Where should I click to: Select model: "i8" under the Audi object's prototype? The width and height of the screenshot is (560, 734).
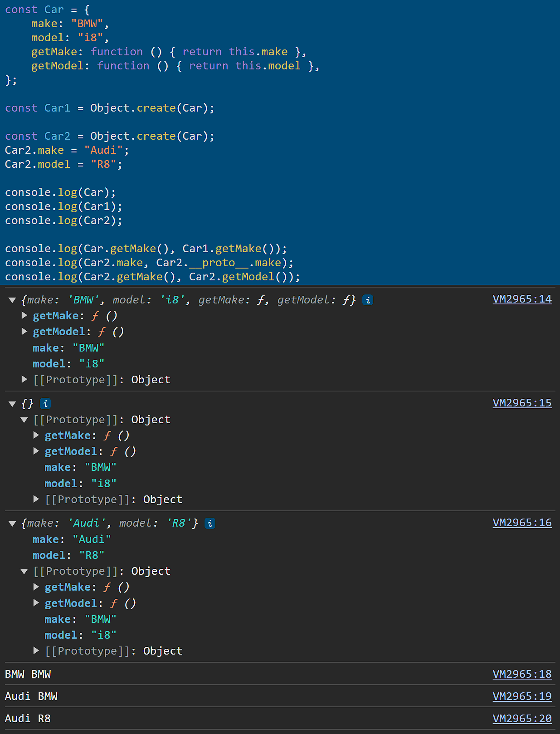tap(80, 635)
